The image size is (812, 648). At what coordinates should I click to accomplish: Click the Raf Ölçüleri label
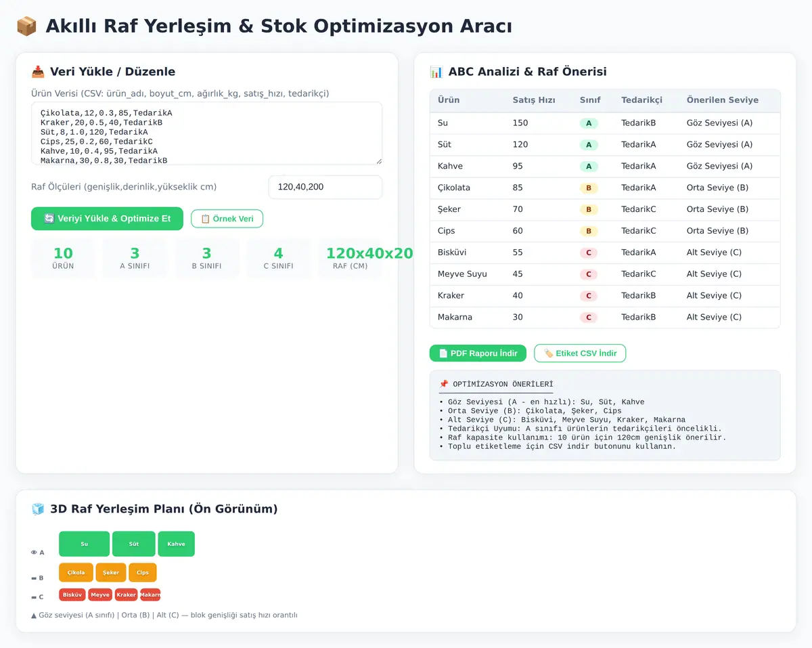(124, 187)
